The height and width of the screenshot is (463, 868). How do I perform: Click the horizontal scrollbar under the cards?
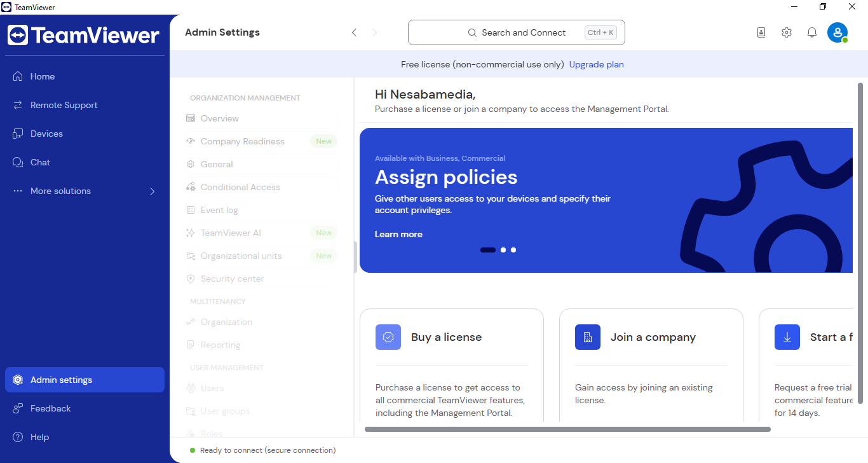(567, 429)
